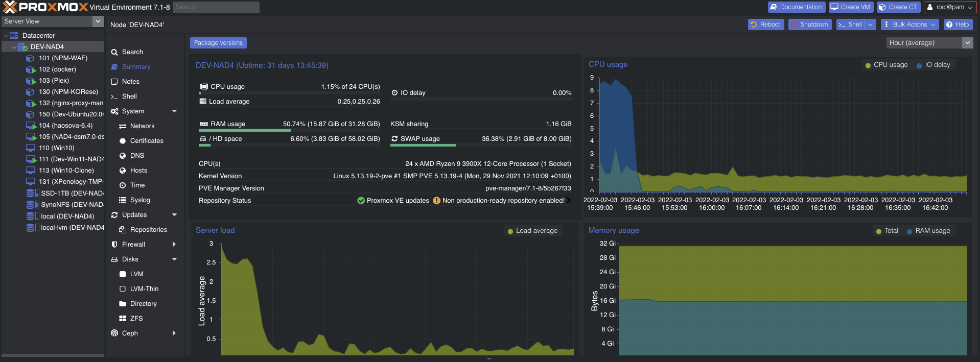Click the top Search input field

coord(216,7)
